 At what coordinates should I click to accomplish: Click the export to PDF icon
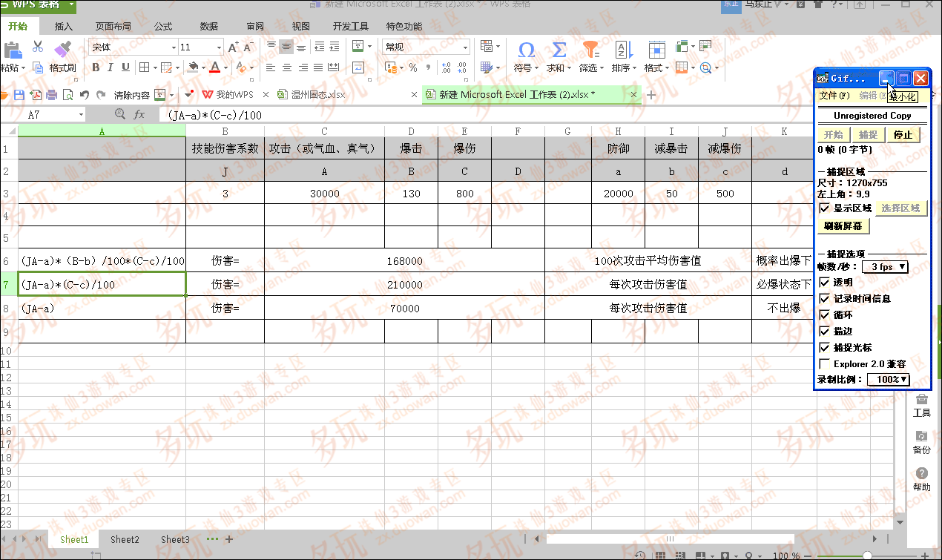[36, 95]
